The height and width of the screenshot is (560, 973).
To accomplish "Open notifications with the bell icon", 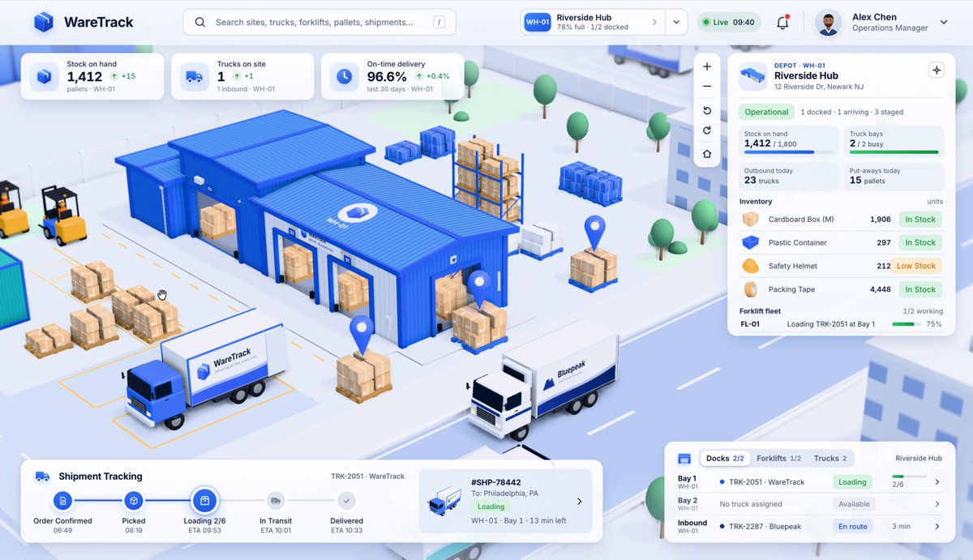I will [x=782, y=23].
